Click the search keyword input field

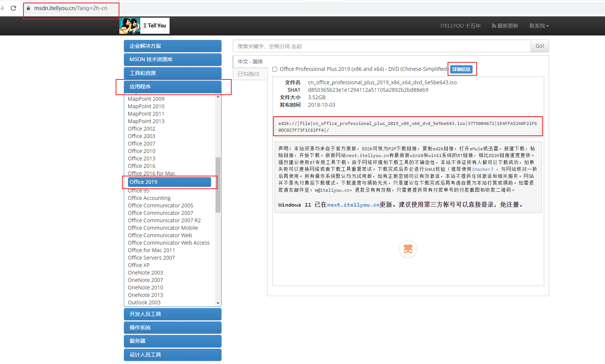pos(382,46)
